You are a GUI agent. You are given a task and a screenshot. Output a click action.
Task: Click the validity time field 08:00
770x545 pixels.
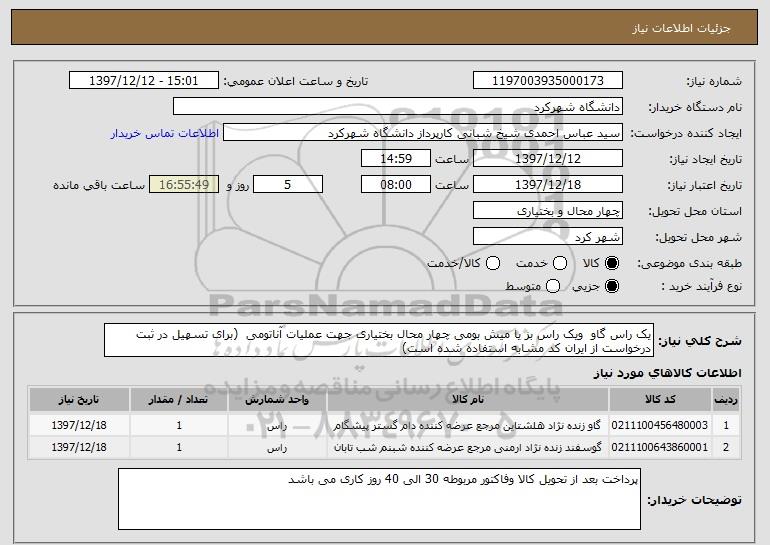pos(396,185)
